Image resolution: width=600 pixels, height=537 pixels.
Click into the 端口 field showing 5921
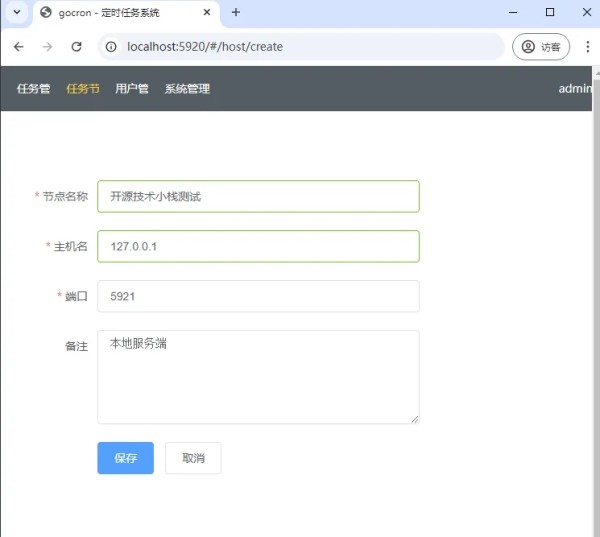point(258,296)
